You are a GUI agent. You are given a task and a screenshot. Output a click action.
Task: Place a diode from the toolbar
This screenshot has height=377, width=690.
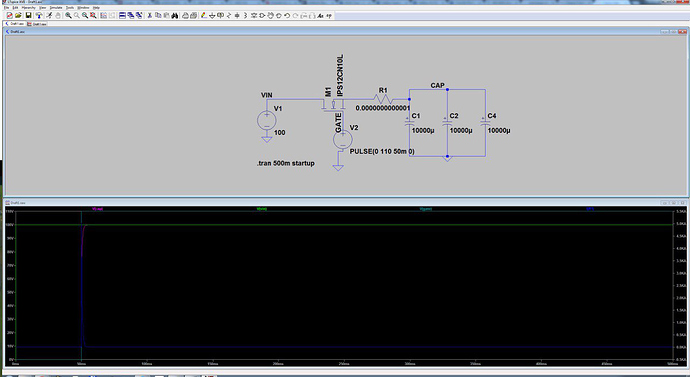click(254, 15)
